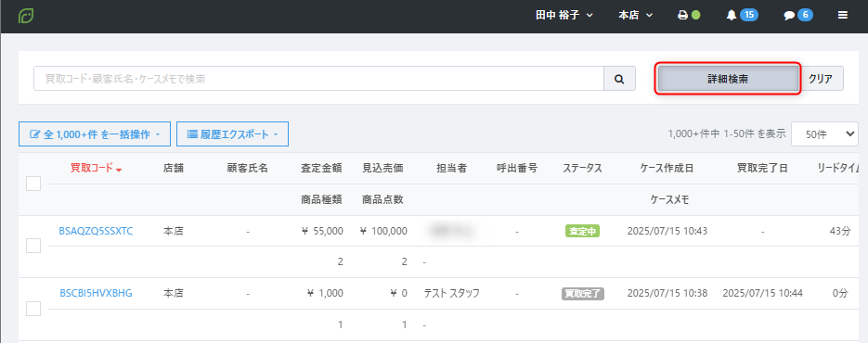Click the magnifier search icon button

pos(619,79)
